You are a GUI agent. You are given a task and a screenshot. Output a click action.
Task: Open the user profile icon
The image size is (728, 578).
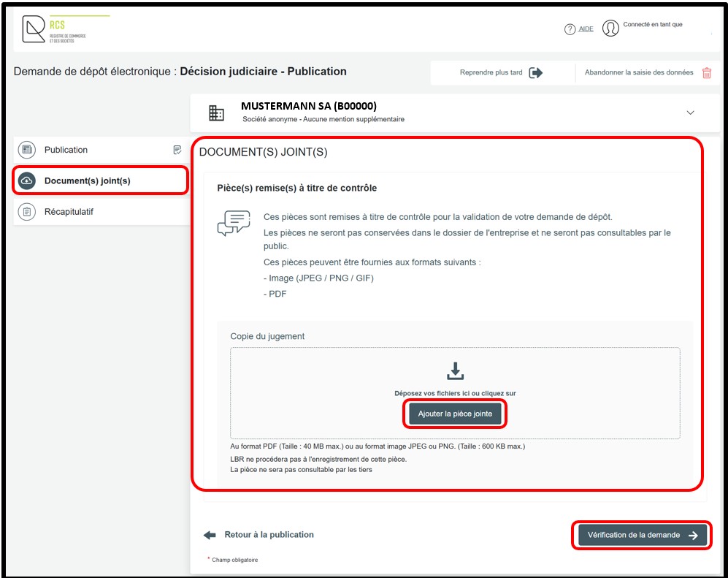tap(610, 28)
